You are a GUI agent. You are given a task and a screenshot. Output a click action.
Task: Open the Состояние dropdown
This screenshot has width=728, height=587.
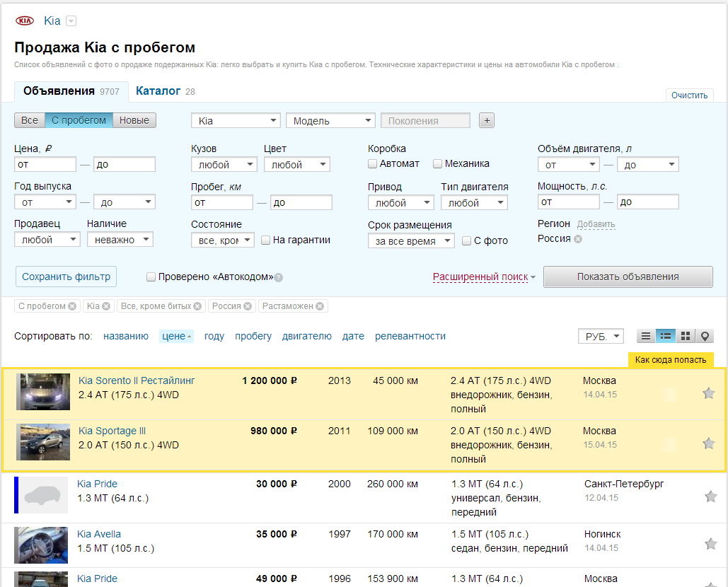point(222,240)
